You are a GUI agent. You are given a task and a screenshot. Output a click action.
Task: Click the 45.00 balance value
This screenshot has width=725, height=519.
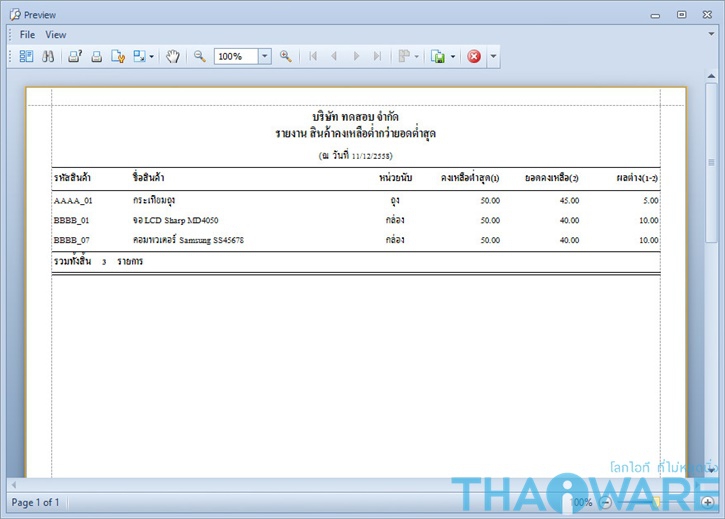point(569,201)
